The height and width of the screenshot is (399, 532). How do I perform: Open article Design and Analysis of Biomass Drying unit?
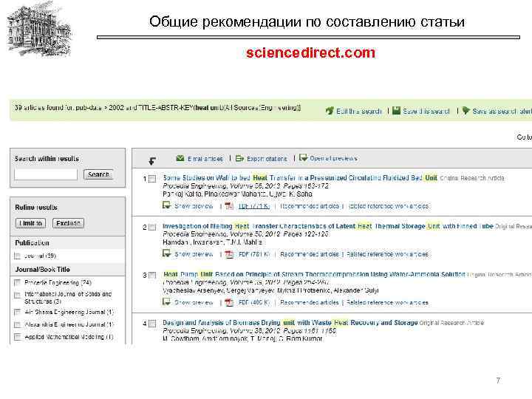pyautogui.click(x=290, y=322)
